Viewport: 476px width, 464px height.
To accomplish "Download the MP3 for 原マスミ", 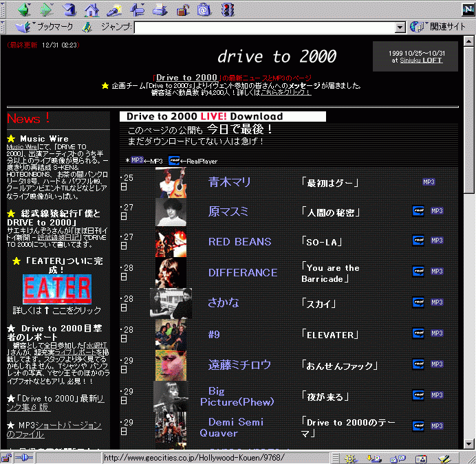I will [x=437, y=210].
